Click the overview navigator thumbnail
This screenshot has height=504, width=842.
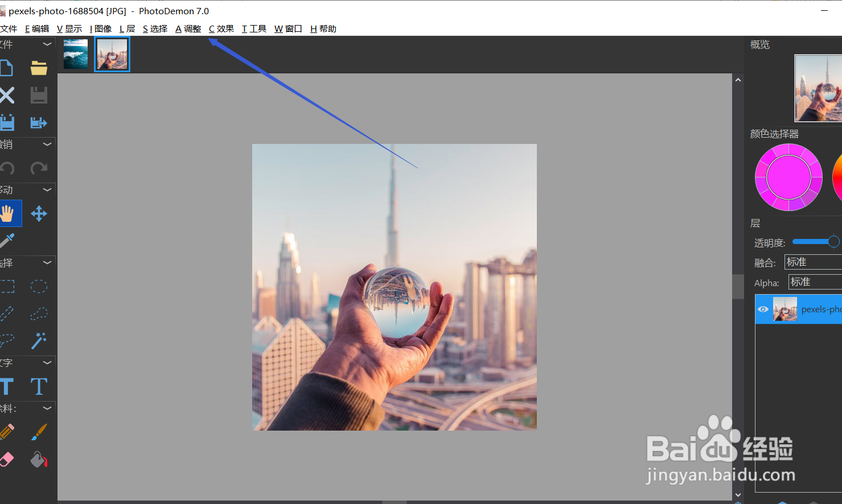coord(818,88)
